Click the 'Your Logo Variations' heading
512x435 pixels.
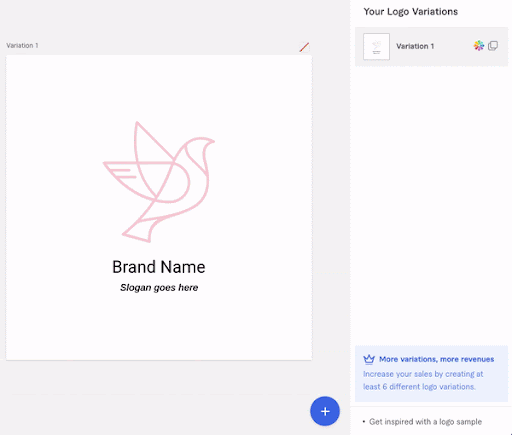[411, 12]
